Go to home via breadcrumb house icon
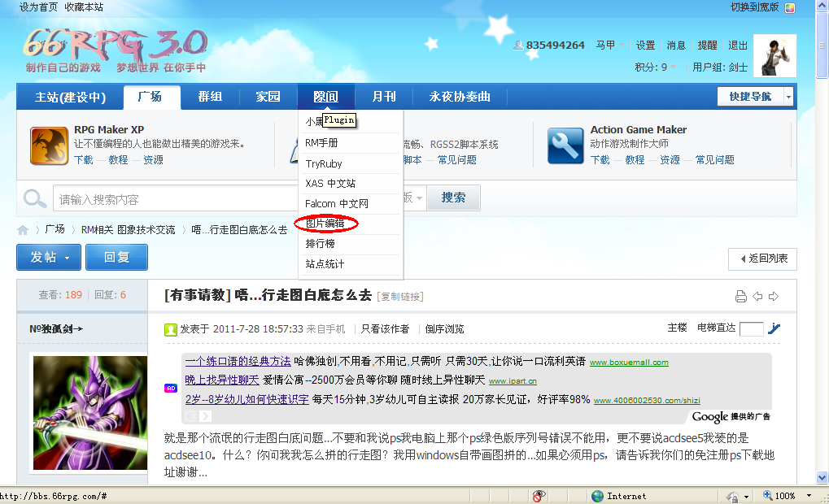 [x=23, y=230]
